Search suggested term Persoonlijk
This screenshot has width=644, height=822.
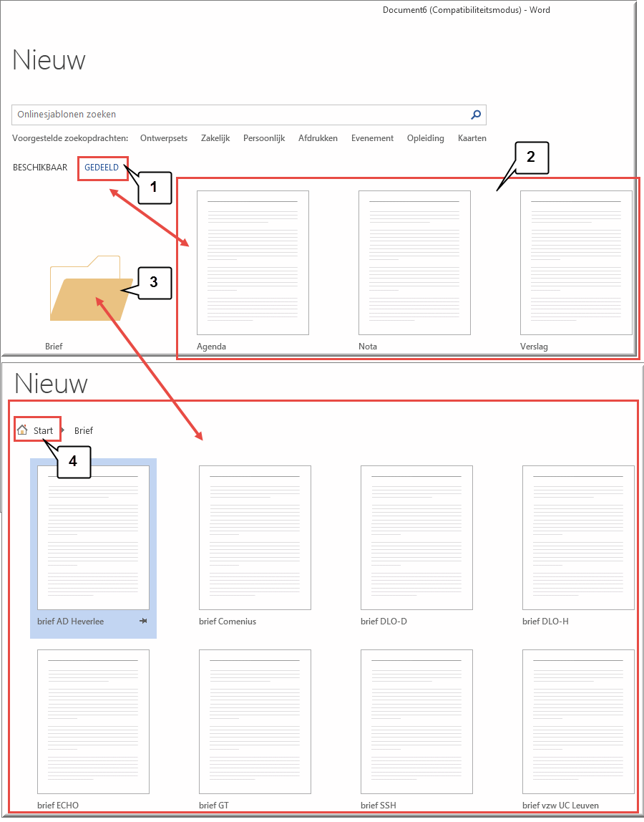tap(264, 138)
